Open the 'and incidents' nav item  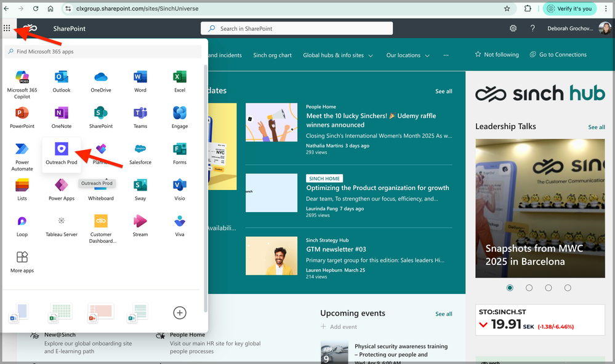pos(225,55)
